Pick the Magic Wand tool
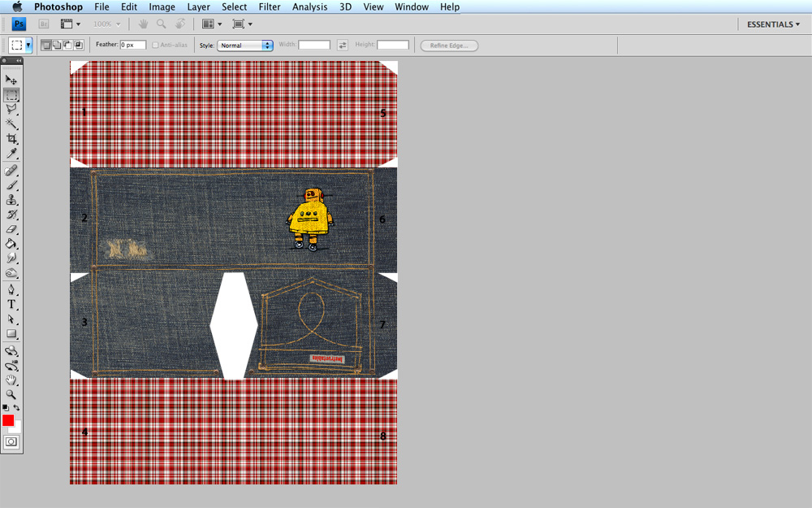The width and height of the screenshot is (812, 508). [x=11, y=124]
